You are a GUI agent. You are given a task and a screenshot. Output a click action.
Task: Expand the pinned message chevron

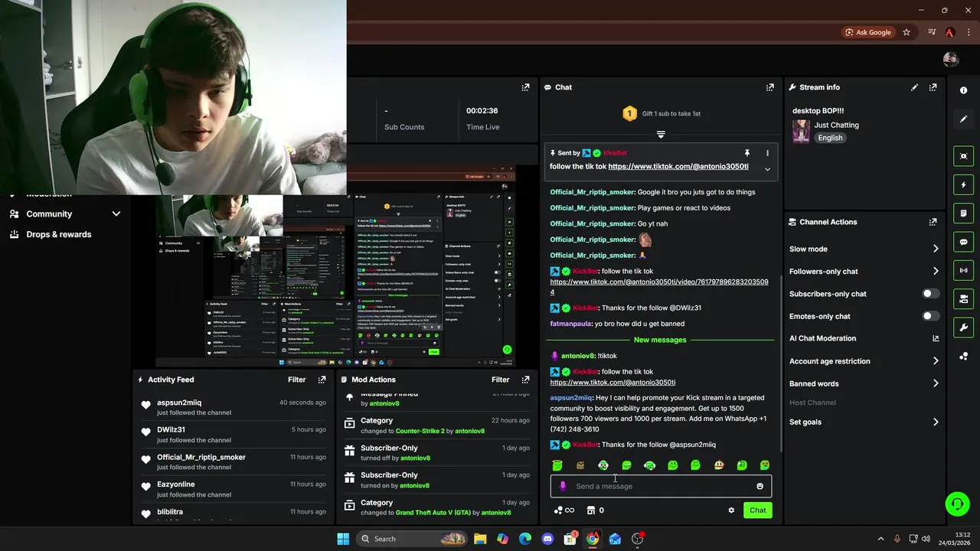pyautogui.click(x=767, y=169)
